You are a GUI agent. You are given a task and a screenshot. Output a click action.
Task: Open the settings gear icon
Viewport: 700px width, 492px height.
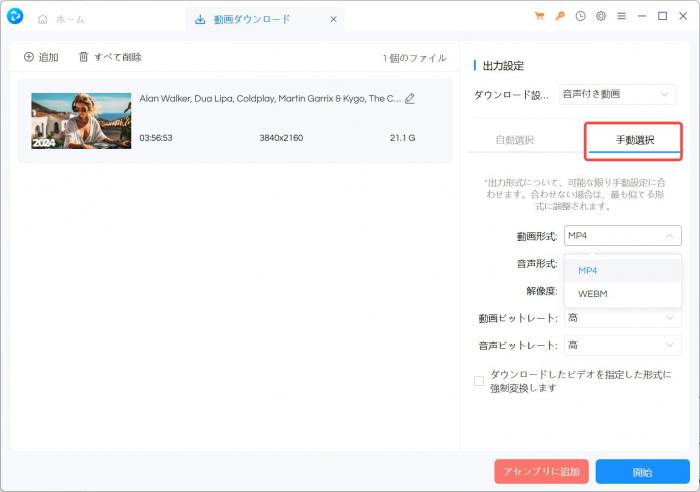pos(601,17)
